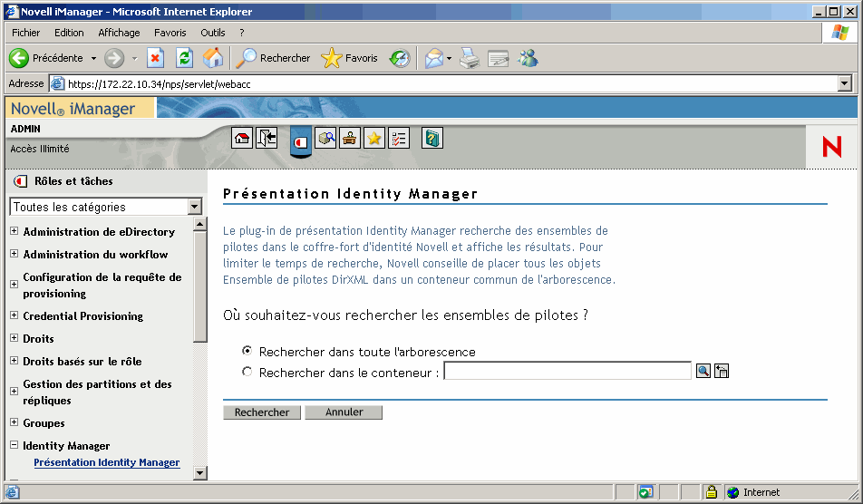Expand Configuration de la requête de provisioning

(15, 285)
